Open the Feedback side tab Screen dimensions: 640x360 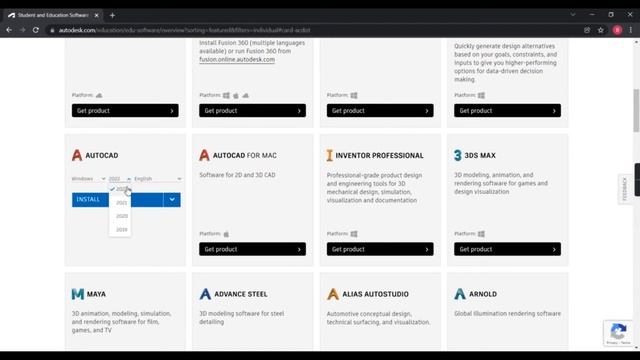pyautogui.click(x=624, y=189)
